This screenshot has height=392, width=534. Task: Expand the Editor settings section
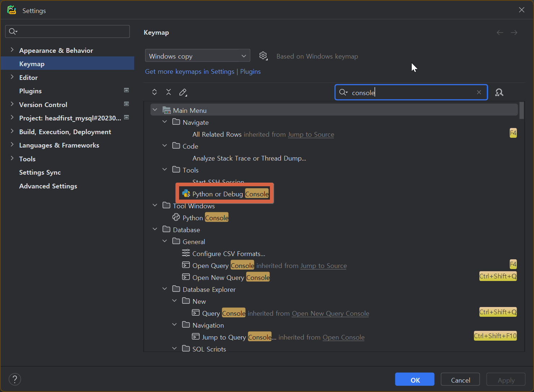pyautogui.click(x=12, y=77)
